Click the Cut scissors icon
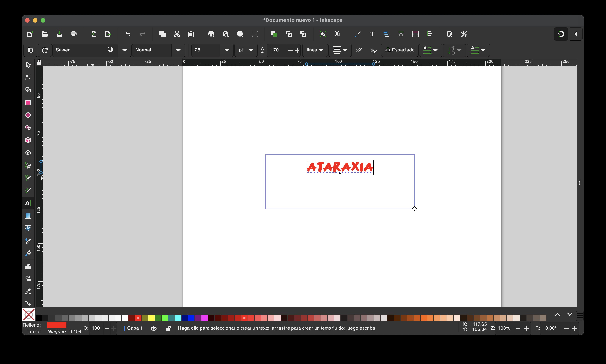This screenshot has height=364, width=606. pyautogui.click(x=177, y=34)
